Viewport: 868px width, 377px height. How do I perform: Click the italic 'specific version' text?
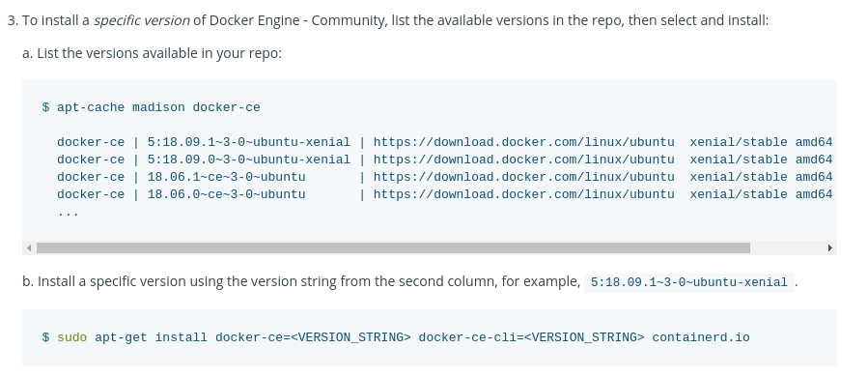142,20
